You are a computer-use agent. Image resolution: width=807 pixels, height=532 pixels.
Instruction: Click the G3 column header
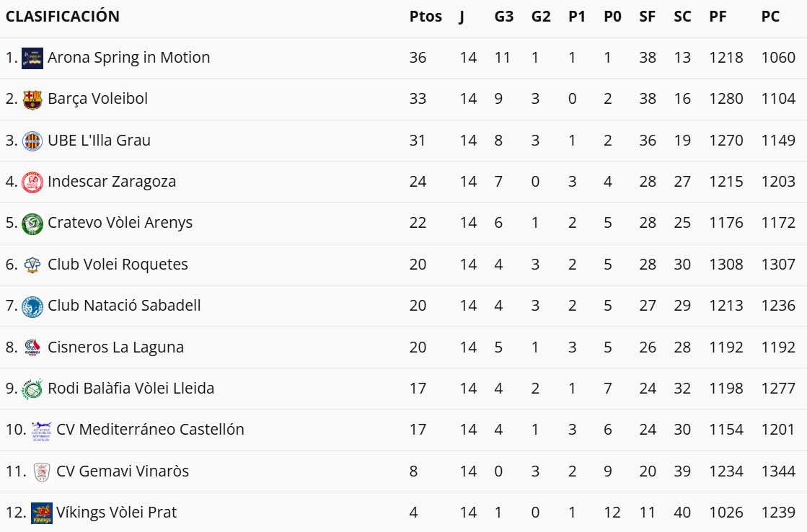click(x=504, y=17)
